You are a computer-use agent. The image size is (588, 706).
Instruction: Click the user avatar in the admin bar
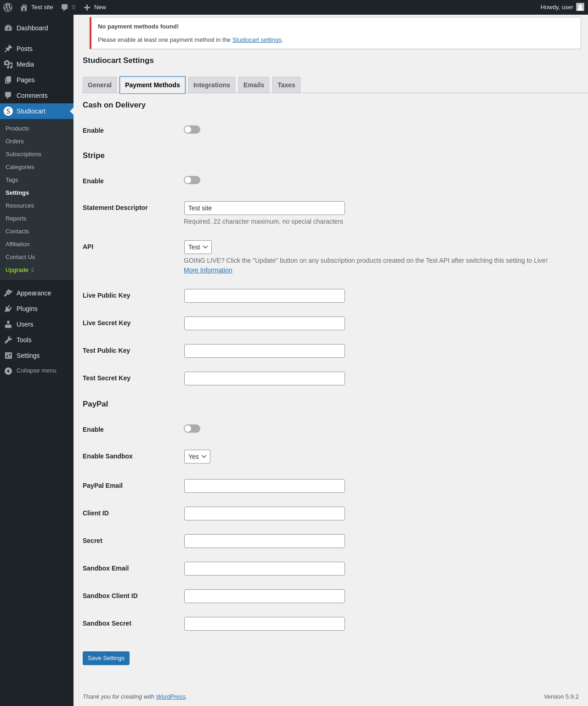coord(580,7)
